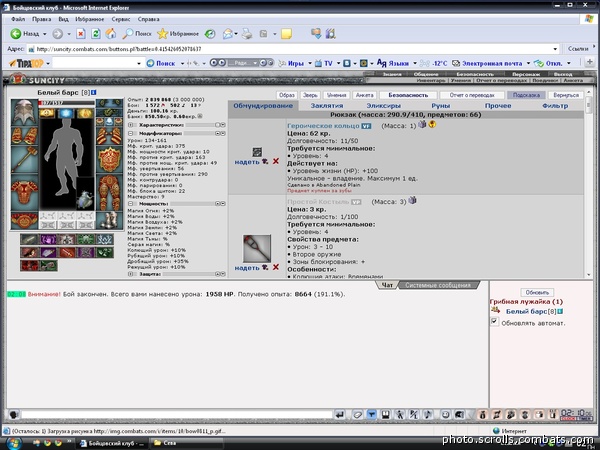Click the Выход link in top navigation
The image size is (600, 450).
pos(563,74)
